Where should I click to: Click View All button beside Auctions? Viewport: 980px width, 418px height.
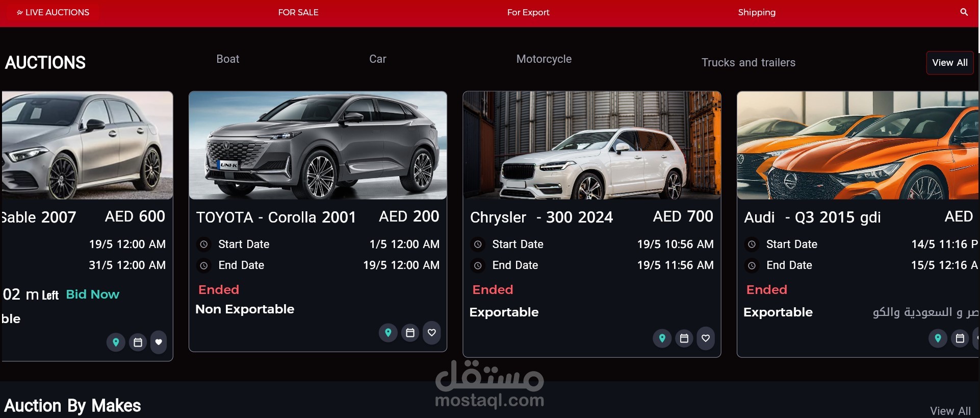950,63
